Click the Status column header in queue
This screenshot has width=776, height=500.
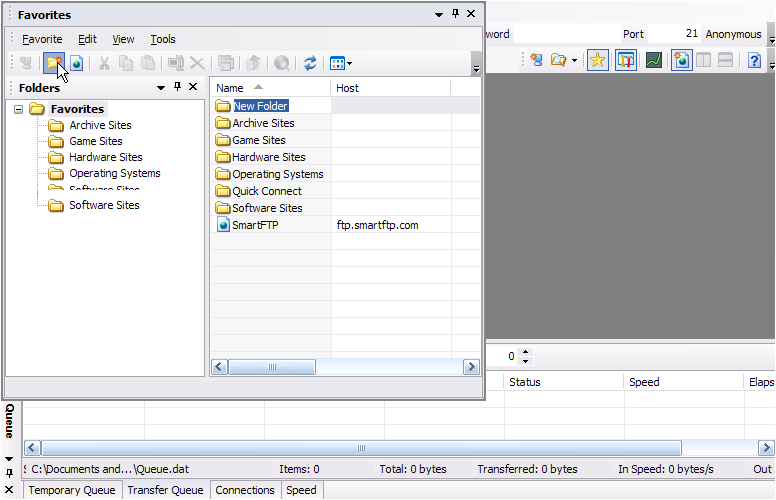coord(563,382)
